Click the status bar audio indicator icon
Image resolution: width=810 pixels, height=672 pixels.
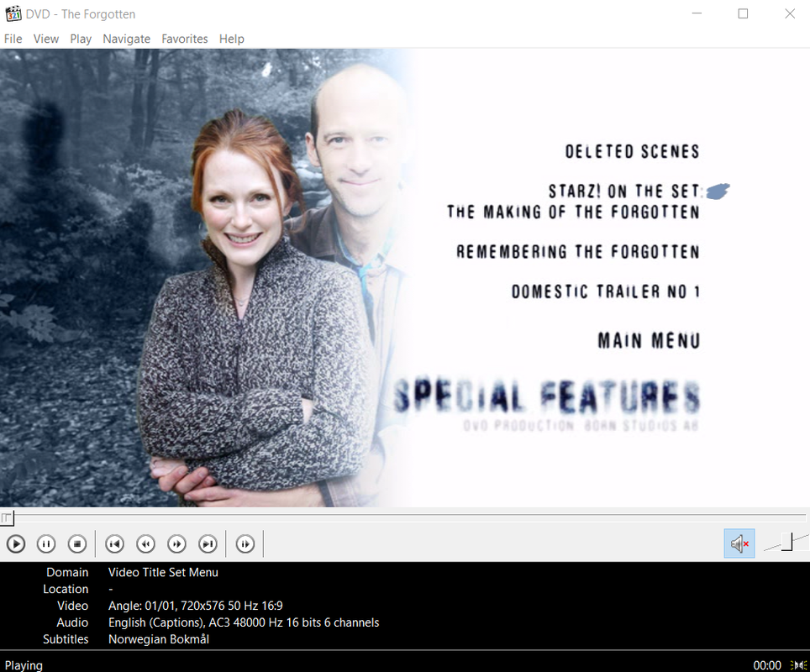click(x=798, y=664)
